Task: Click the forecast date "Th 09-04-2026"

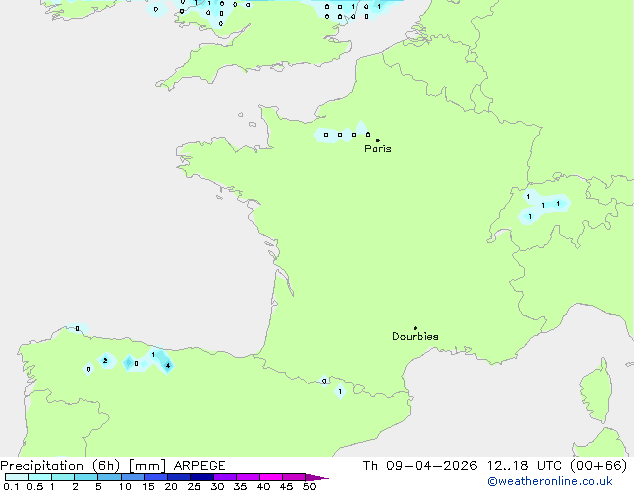Action: pos(420,466)
